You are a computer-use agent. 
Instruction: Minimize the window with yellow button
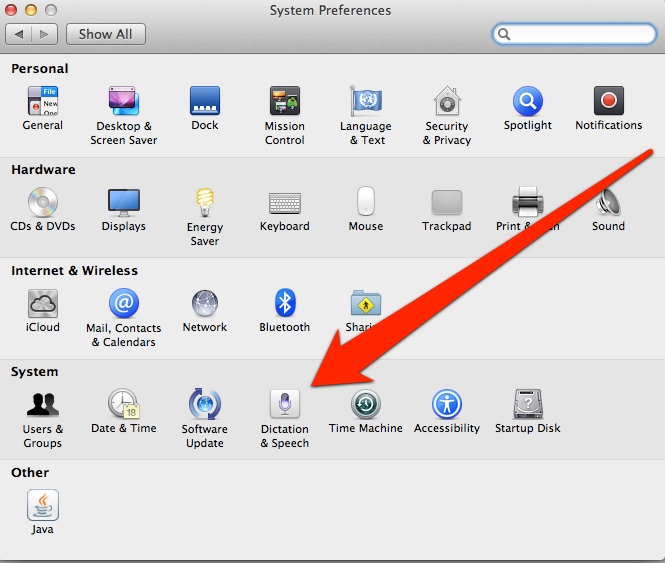tap(31, 10)
